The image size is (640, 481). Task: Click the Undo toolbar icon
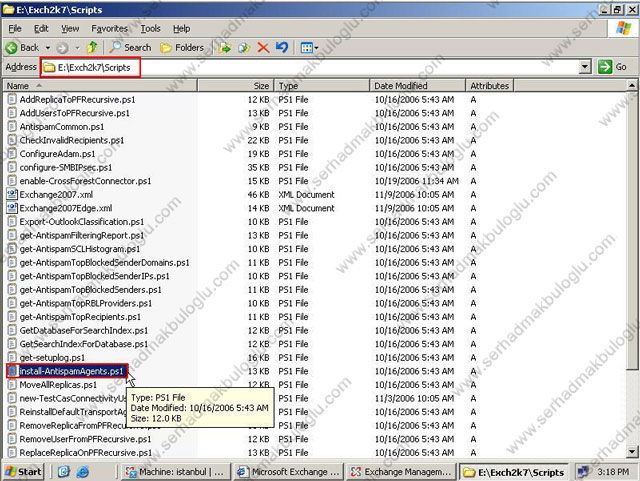click(282, 48)
